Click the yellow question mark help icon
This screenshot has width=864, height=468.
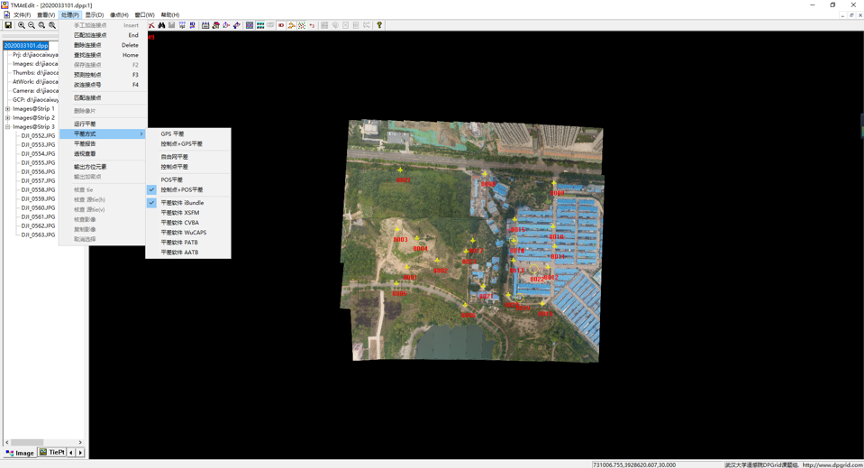379,25
